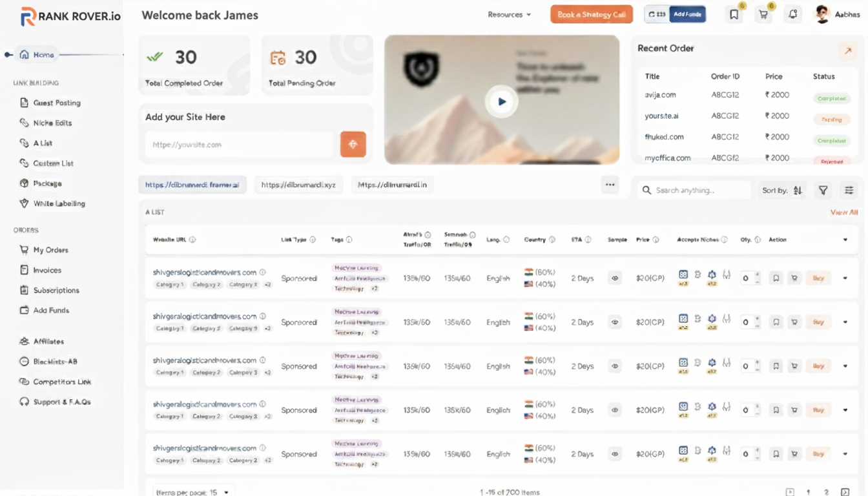View sample eye icon in third row
868x496 pixels.
pos(615,366)
